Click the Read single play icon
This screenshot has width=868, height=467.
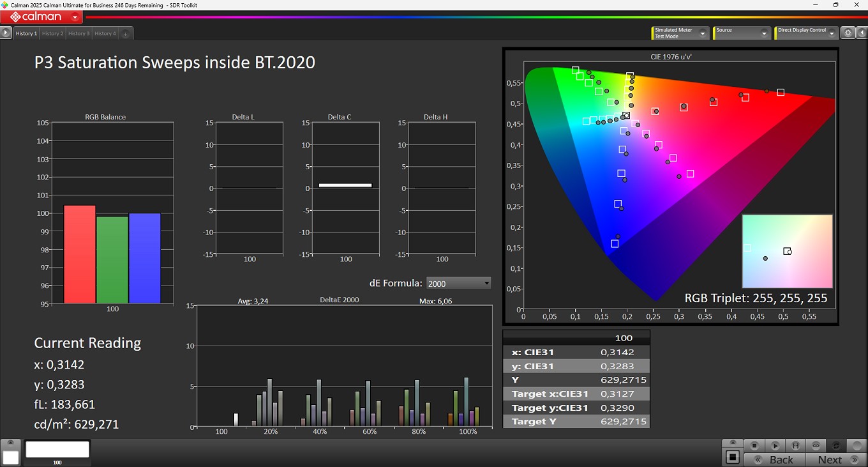(x=775, y=445)
